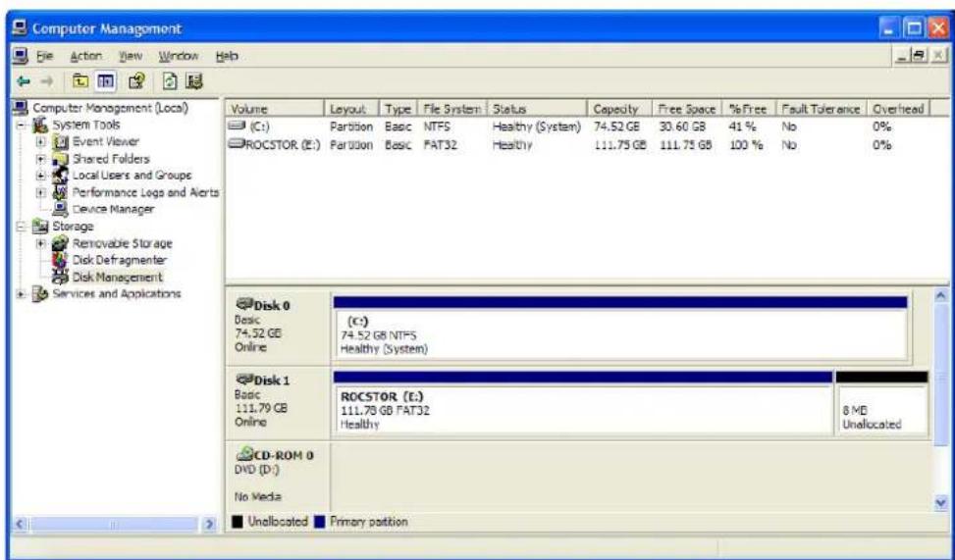Click the tree pane scroll right arrow

pos(210,524)
